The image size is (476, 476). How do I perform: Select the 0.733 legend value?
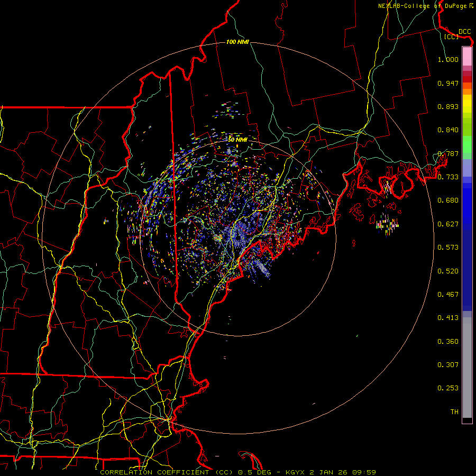tap(448, 177)
